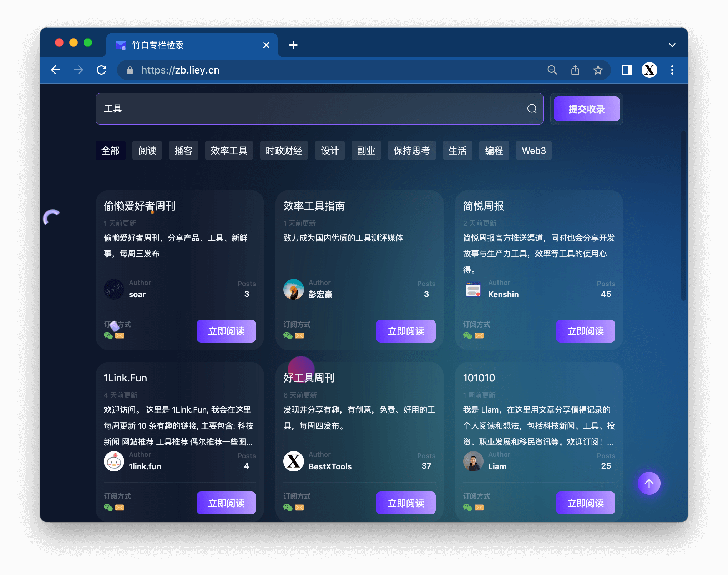Click WeChat icon on 效率工具指南 card
The image size is (728, 575).
pos(288,335)
